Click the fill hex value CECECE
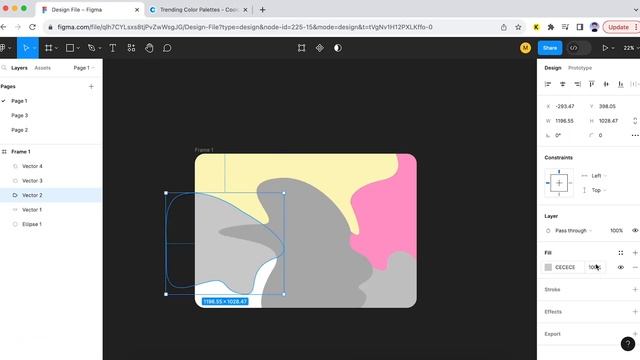Screen dimensions: 640x360 pyautogui.click(x=565, y=267)
